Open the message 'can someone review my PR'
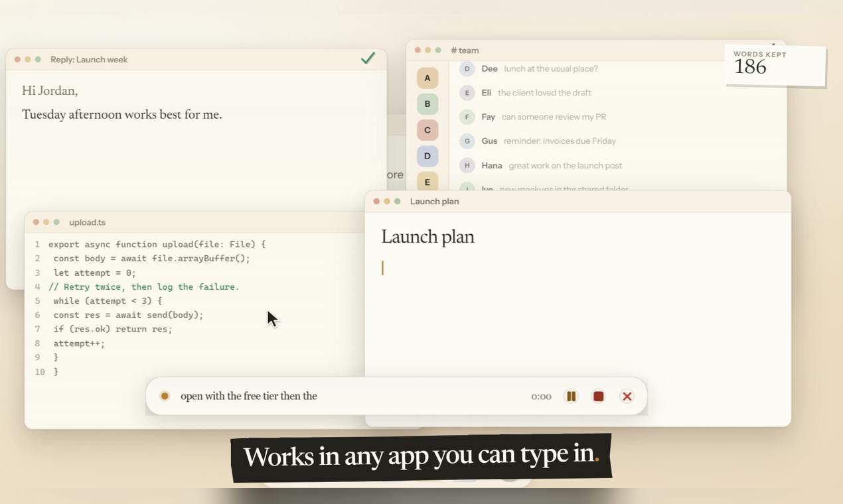The image size is (843, 504). pos(554,117)
